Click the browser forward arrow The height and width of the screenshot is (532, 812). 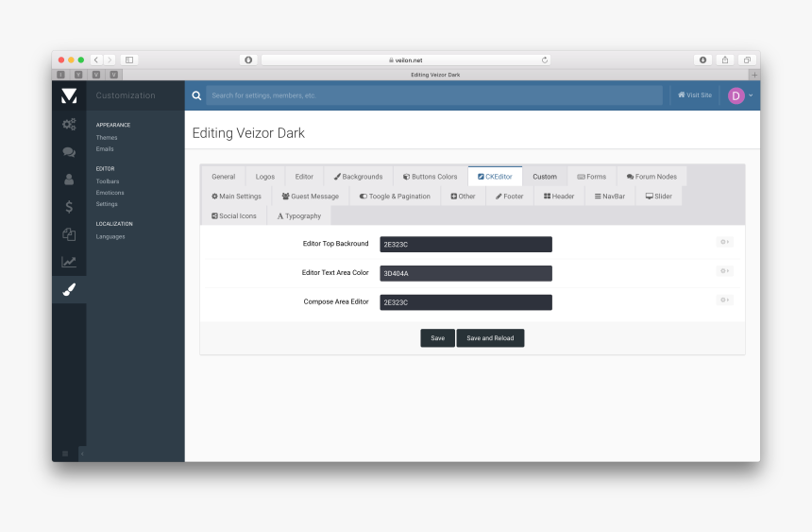tap(110, 60)
